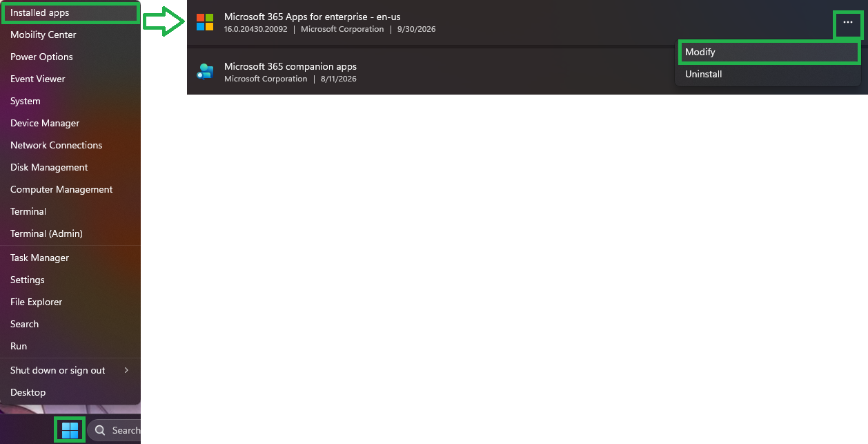
Task: Open the three-dot menu for Microsoft 365 Apps
Action: pos(848,23)
